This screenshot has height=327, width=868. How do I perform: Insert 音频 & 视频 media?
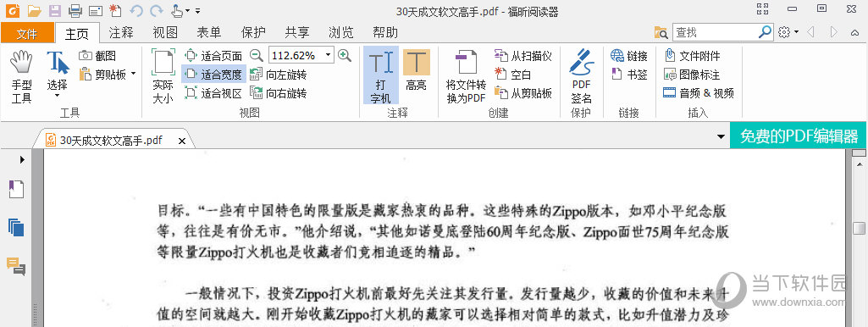pyautogui.click(x=699, y=93)
